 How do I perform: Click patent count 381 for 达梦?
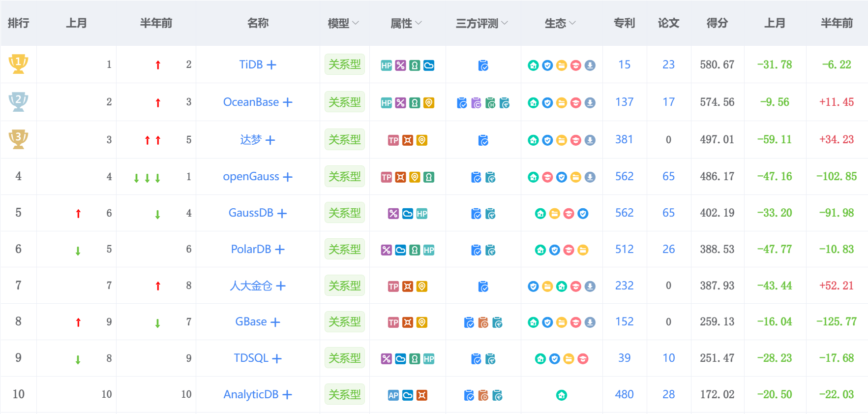tap(625, 140)
